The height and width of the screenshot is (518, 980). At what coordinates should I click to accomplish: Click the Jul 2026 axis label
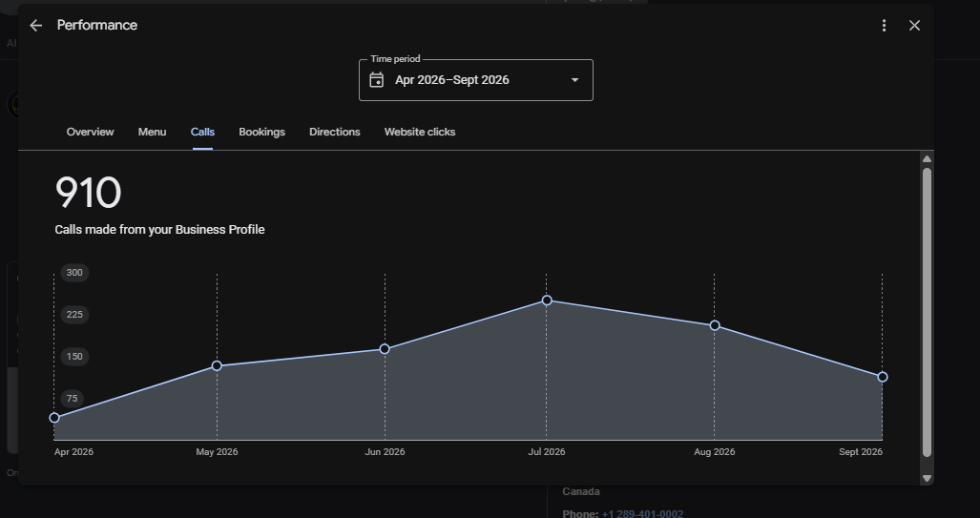[x=547, y=452]
